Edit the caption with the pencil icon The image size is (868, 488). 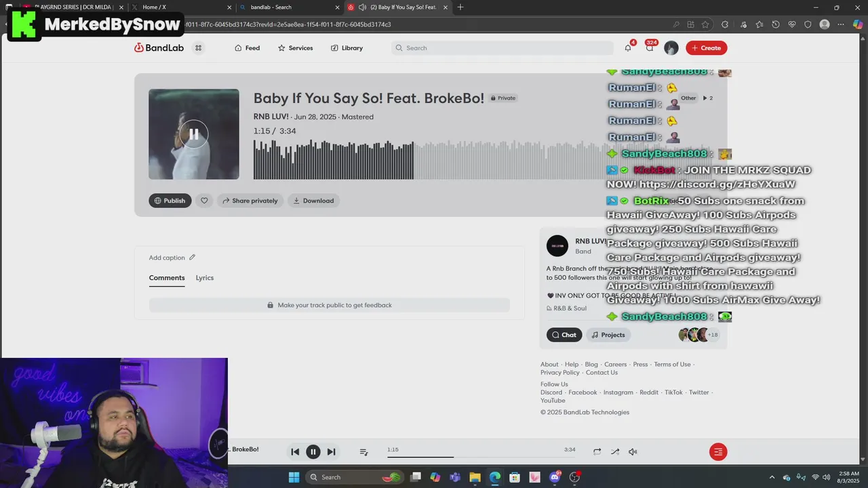pyautogui.click(x=192, y=258)
